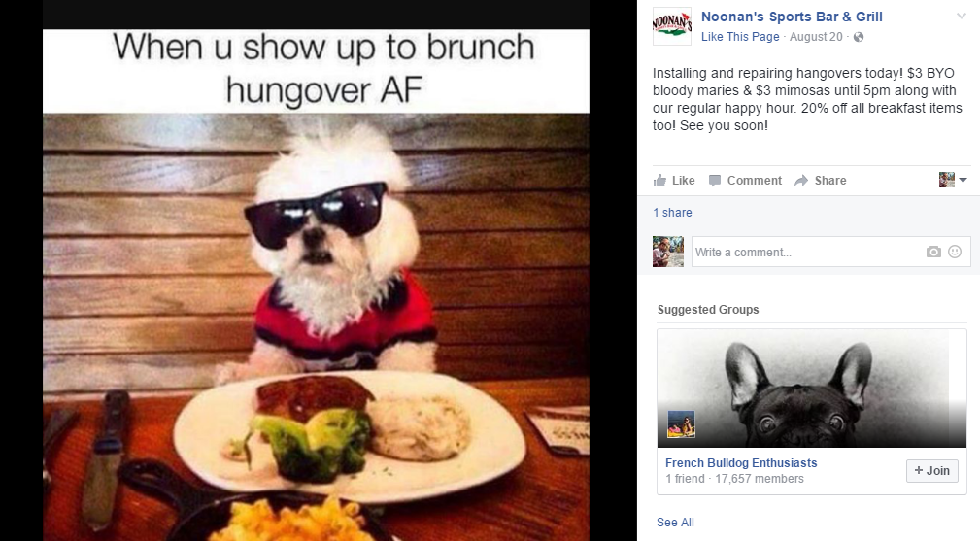This screenshot has height=541, width=980.
Task: Click in the Write a comment field
Action: [x=830, y=252]
